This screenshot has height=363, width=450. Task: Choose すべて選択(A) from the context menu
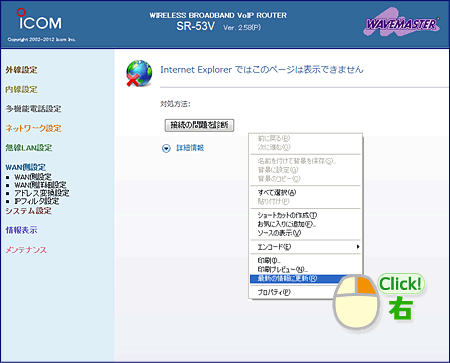pos(305,192)
